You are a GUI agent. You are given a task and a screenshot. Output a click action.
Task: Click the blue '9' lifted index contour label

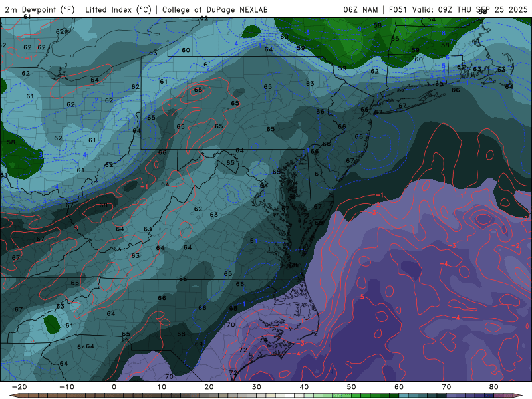[360, 29]
